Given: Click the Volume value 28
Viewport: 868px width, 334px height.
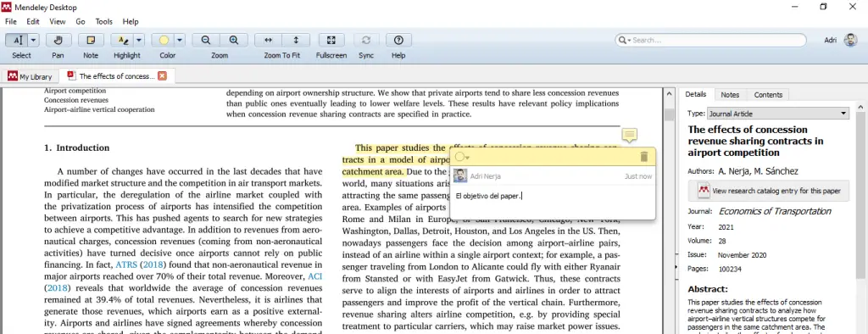Looking at the screenshot, I should pos(722,241).
